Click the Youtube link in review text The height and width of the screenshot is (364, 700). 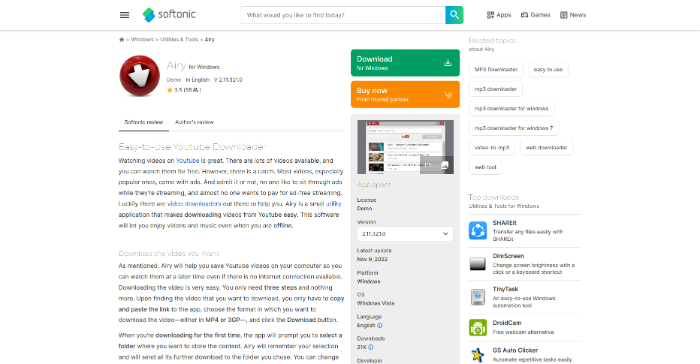188,161
